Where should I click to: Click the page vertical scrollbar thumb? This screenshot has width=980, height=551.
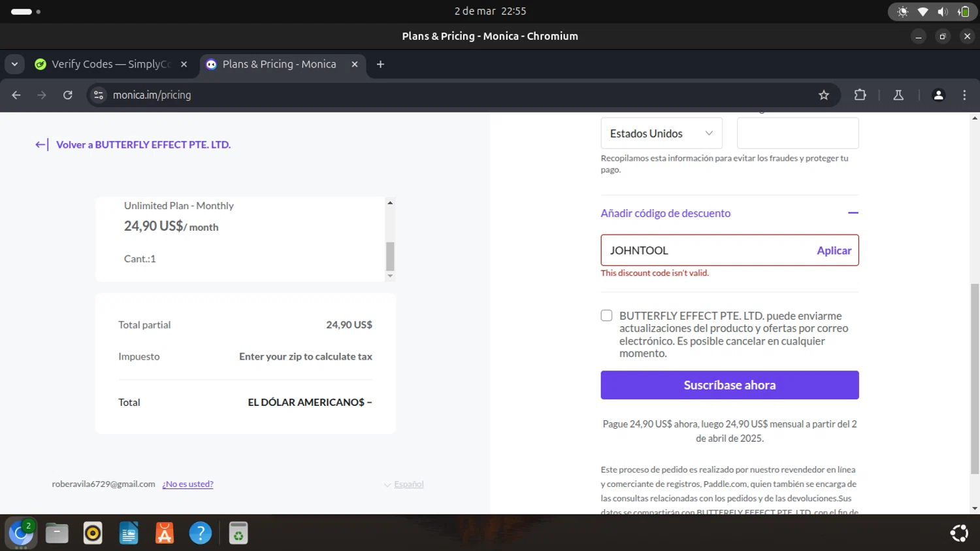pyautogui.click(x=975, y=379)
